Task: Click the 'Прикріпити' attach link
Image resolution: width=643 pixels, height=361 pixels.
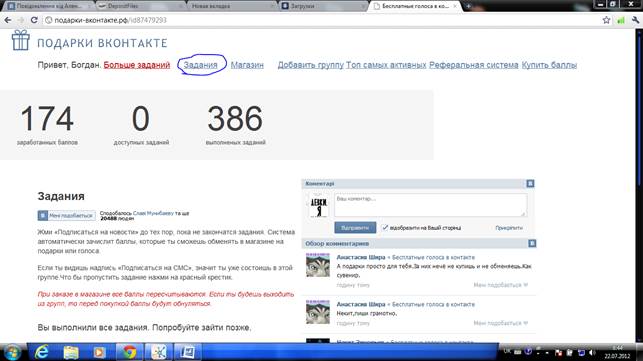Action: (509, 228)
